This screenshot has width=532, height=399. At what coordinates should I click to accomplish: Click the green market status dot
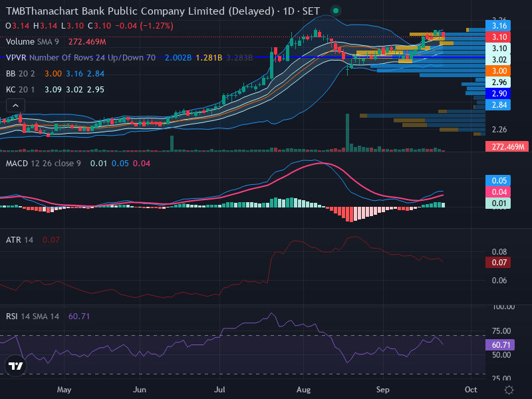(x=336, y=11)
